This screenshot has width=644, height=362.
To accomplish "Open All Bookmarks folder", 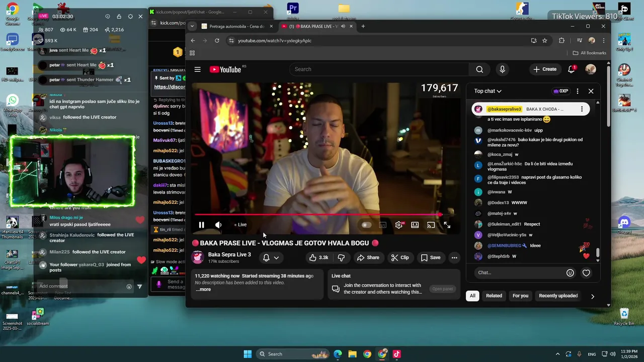I will click(589, 53).
